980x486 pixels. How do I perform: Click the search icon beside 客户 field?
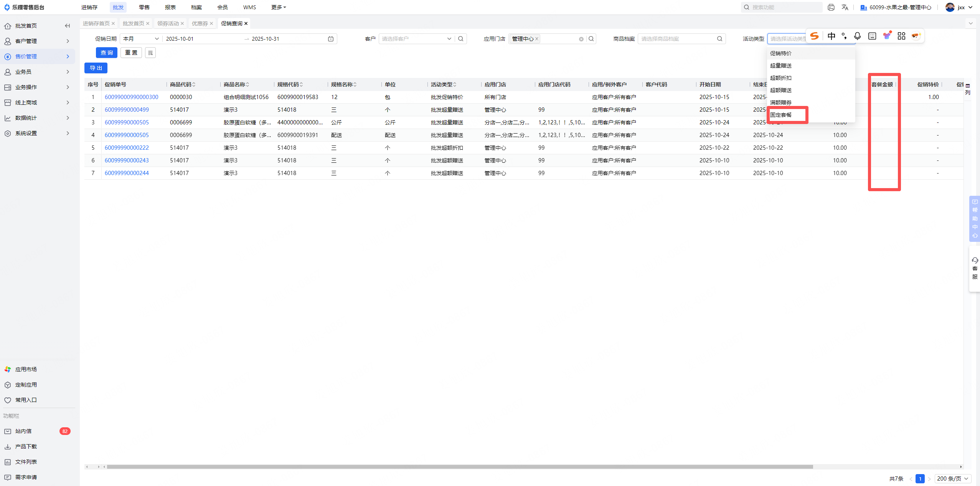click(x=461, y=39)
